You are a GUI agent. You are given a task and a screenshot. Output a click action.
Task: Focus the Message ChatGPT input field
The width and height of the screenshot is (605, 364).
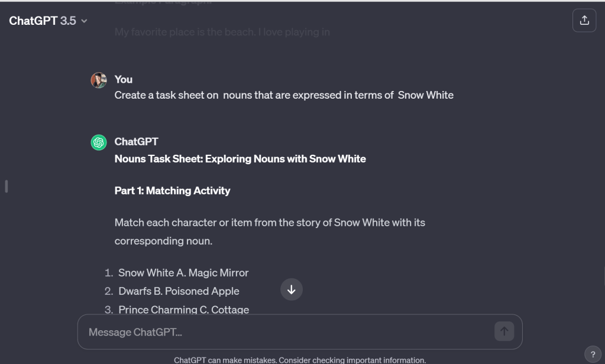pyautogui.click(x=284, y=332)
